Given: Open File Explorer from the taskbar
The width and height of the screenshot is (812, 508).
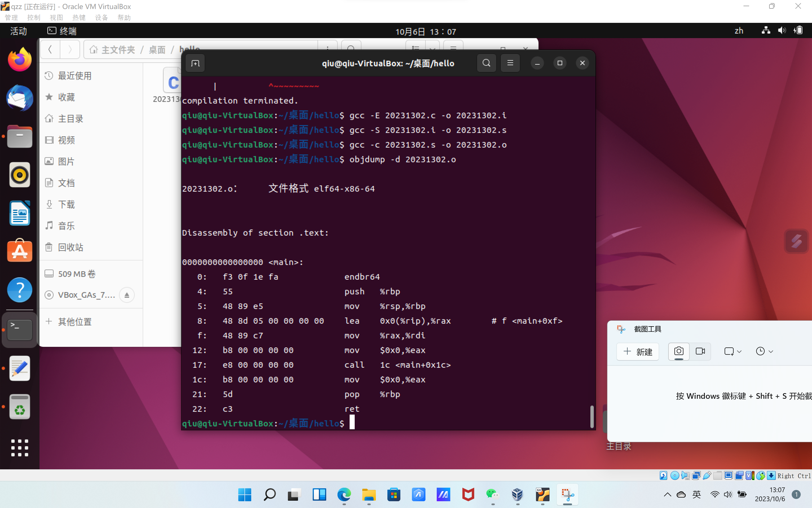Looking at the screenshot, I should tap(369, 494).
